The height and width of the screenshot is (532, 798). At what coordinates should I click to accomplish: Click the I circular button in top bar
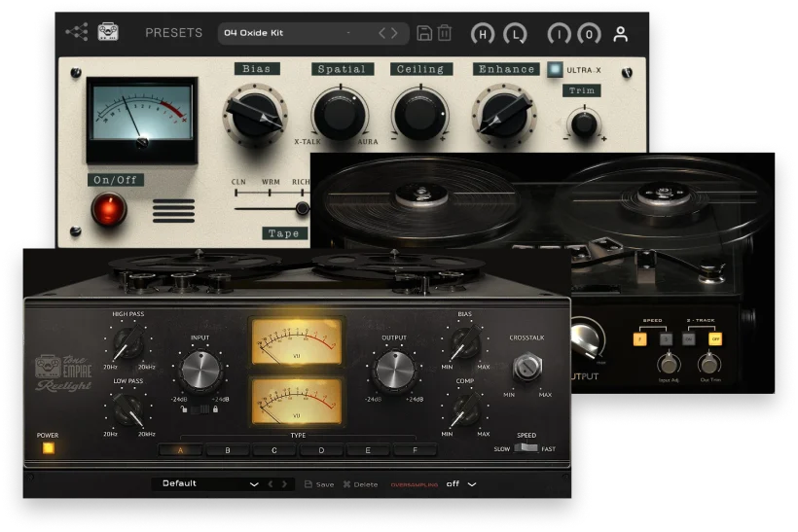click(x=559, y=35)
